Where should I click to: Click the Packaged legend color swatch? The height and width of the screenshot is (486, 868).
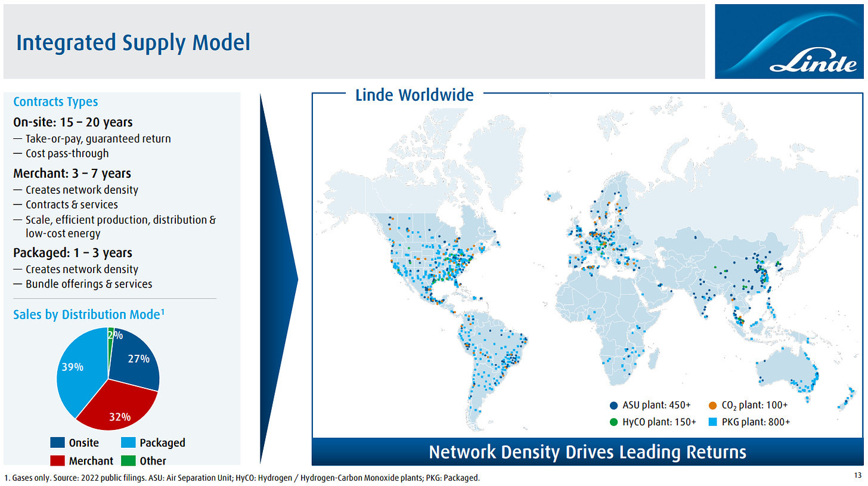tap(129, 442)
